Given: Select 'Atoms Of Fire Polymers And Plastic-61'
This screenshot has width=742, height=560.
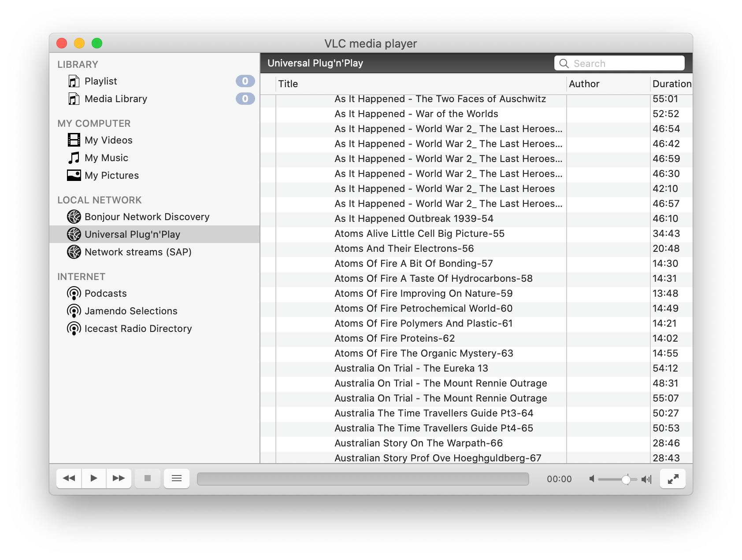Looking at the screenshot, I should (476, 324).
